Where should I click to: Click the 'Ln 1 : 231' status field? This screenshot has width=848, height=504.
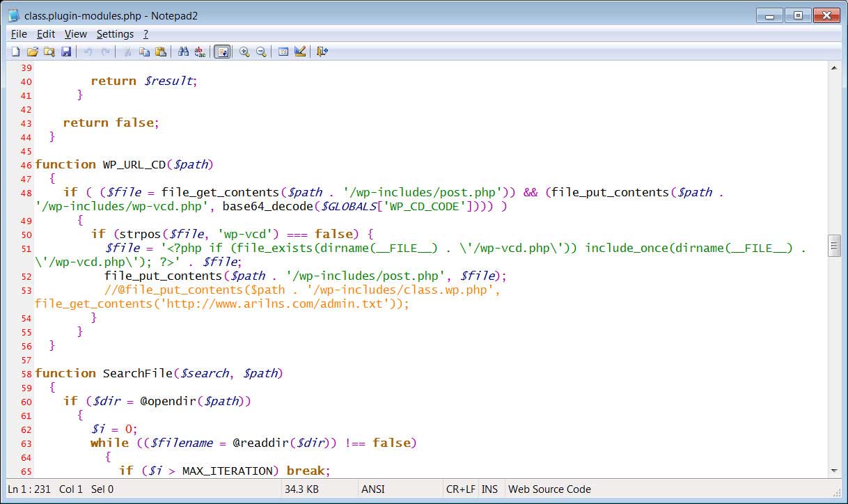pyautogui.click(x=29, y=489)
